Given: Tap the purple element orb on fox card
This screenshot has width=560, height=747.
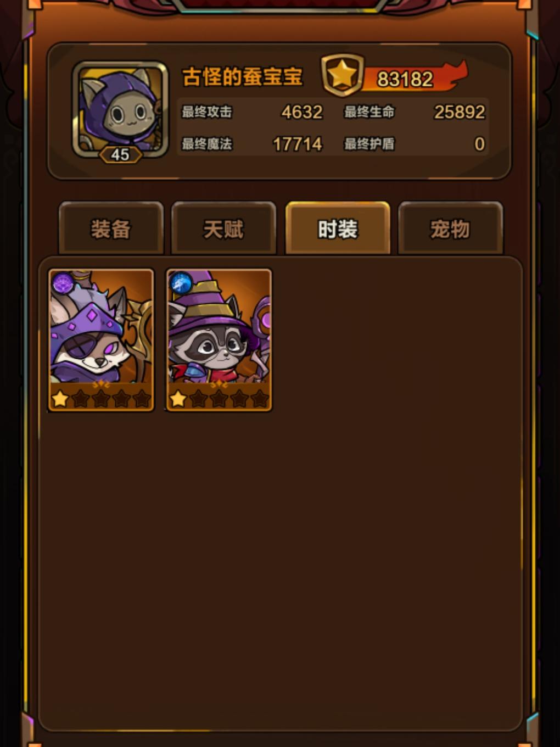Looking at the screenshot, I should click(x=63, y=282).
